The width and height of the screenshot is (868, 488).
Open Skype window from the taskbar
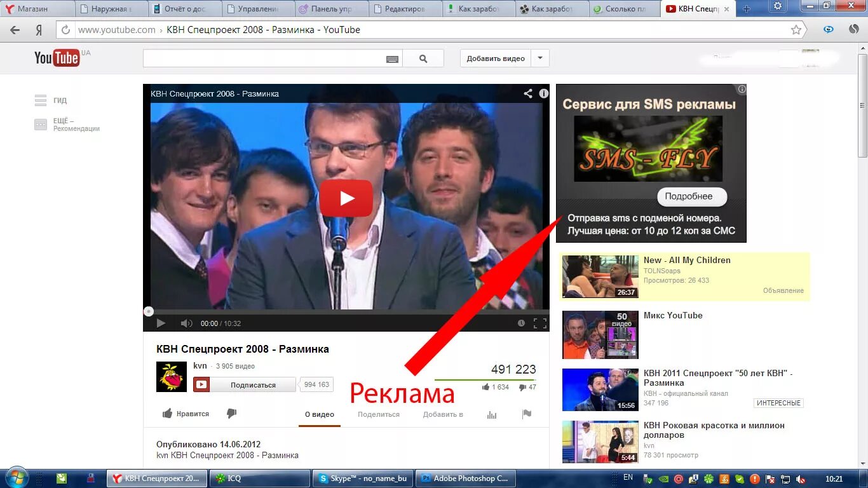click(363, 478)
